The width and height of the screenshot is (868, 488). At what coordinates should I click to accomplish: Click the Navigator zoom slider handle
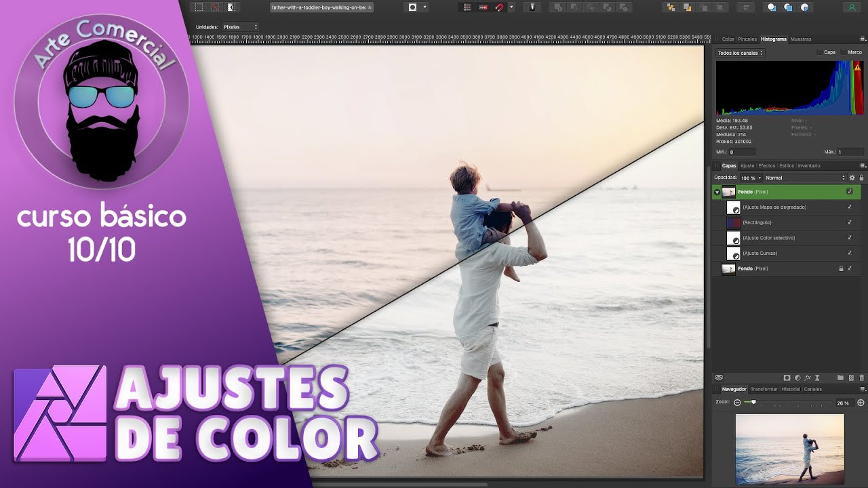[753, 402]
